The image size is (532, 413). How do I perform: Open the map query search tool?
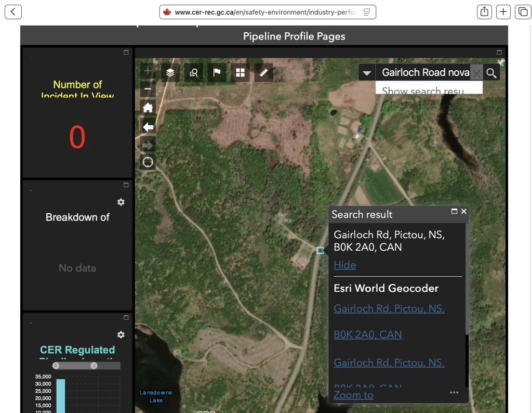coord(194,73)
